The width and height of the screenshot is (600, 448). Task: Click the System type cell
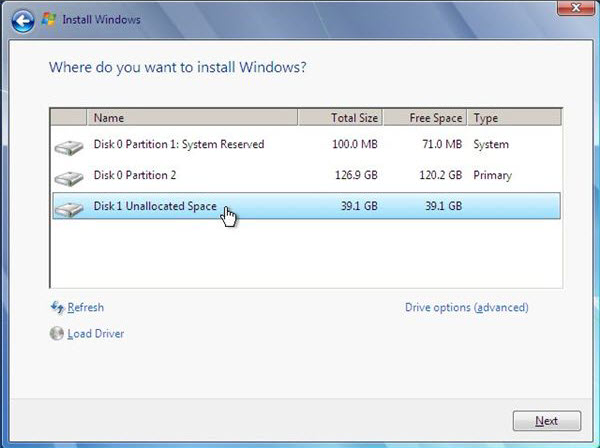coord(491,145)
